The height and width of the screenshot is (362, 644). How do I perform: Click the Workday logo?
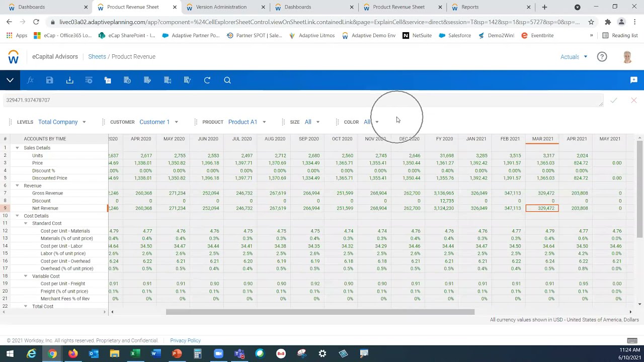click(x=14, y=57)
